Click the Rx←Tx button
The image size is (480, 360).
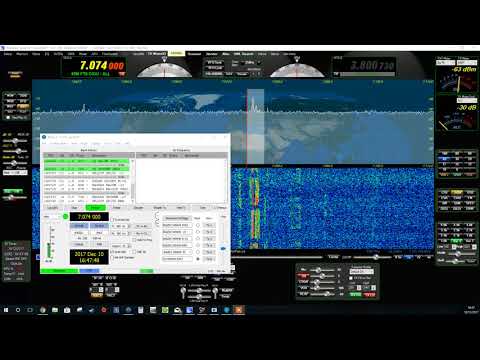pyautogui.click(x=143, y=233)
